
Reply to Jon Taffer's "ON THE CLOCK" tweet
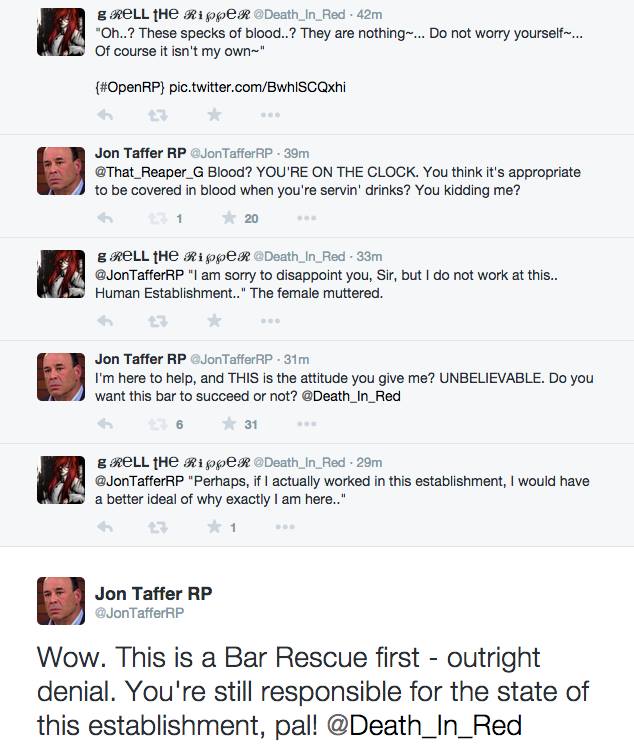104,218
